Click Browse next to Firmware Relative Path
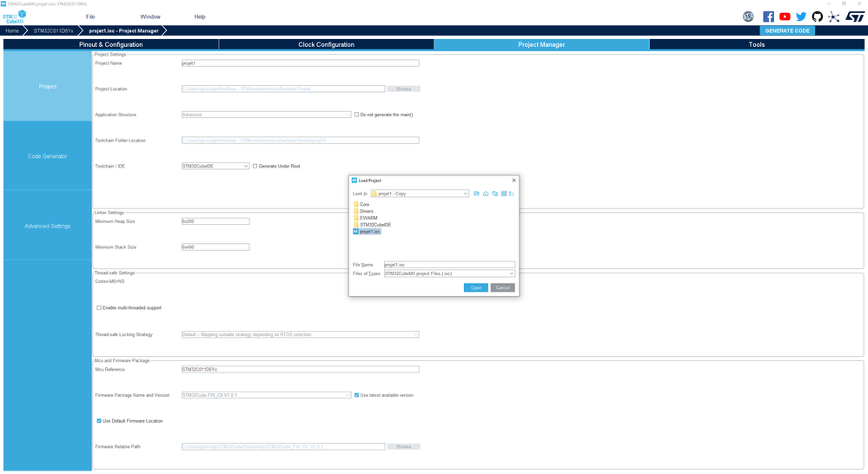Viewport: 868px width, 474px height. point(403,446)
